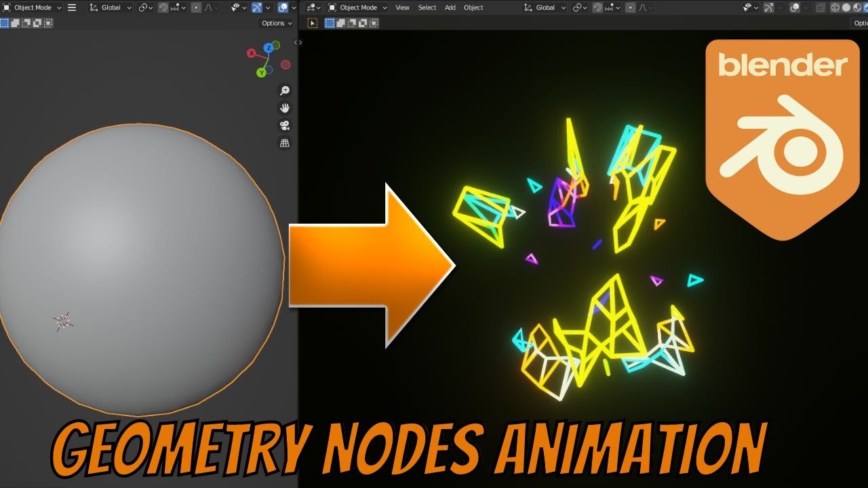Toggle X-Ray in right viewport header
868x488 pixels.
pos(821,7)
